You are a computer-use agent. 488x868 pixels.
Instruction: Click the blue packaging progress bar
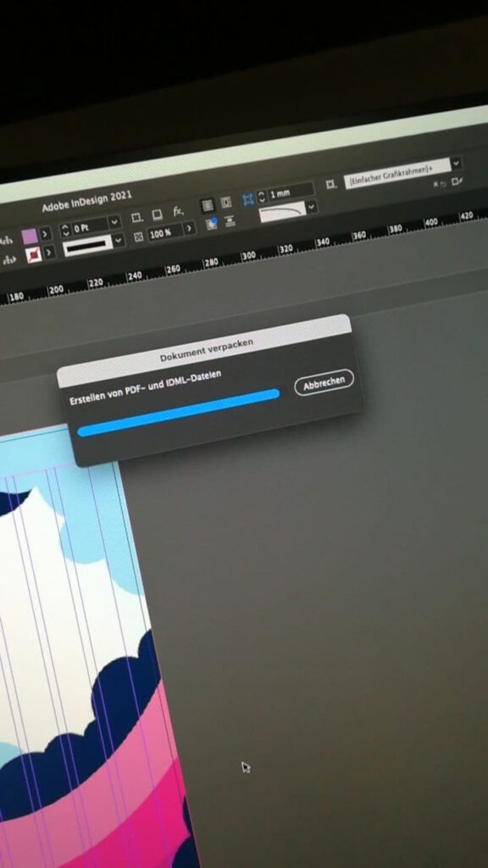pyautogui.click(x=178, y=413)
